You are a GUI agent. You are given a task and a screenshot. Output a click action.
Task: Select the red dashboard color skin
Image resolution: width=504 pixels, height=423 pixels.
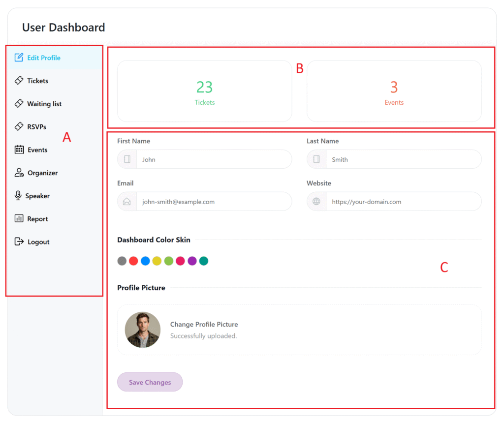pyautogui.click(x=133, y=261)
